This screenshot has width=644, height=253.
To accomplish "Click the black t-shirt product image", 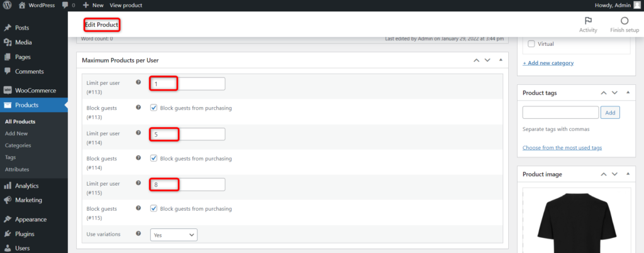I will pyautogui.click(x=575, y=223).
